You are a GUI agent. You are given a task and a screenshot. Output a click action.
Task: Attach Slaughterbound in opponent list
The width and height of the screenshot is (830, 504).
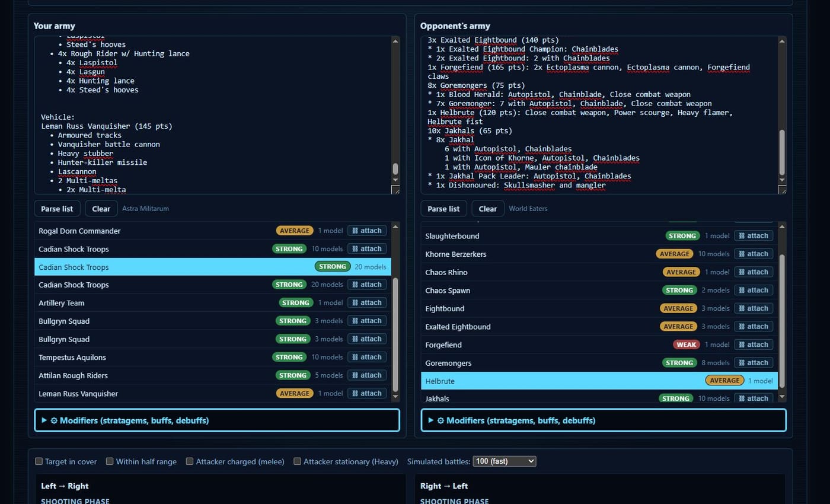coord(754,235)
